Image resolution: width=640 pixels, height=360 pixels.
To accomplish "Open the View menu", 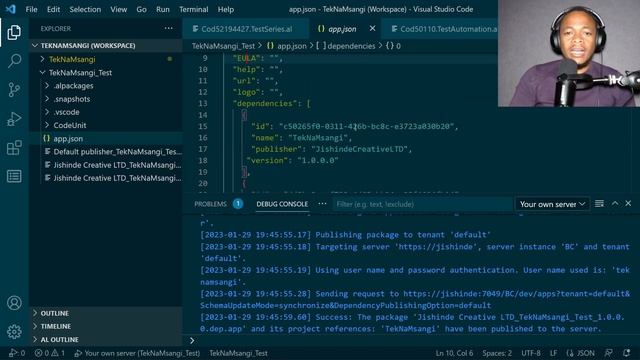I will tap(118, 9).
